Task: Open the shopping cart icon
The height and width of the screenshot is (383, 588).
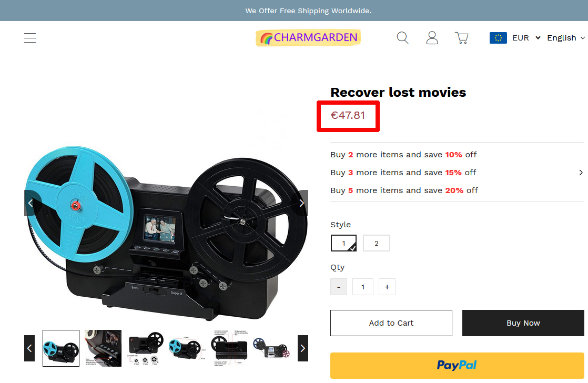Action: [462, 38]
